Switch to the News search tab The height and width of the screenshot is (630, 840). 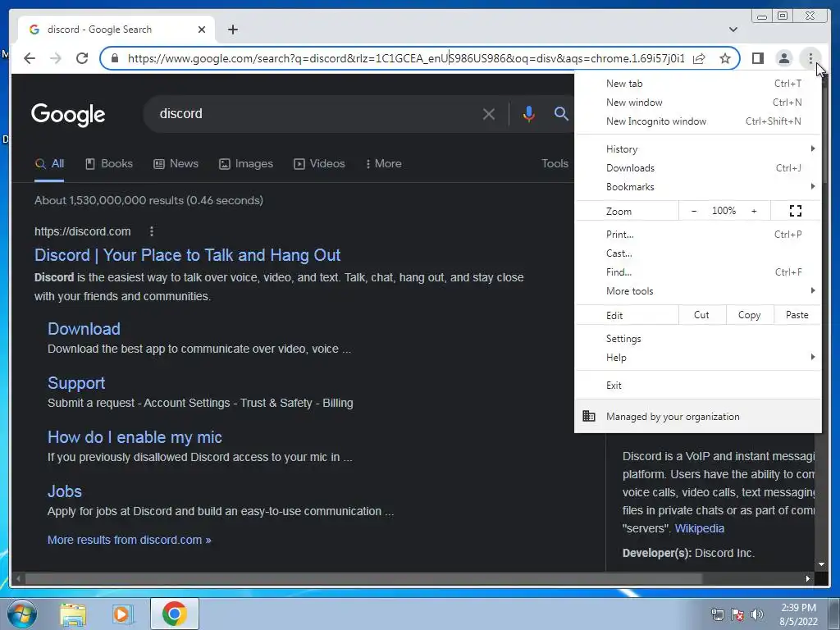point(176,164)
